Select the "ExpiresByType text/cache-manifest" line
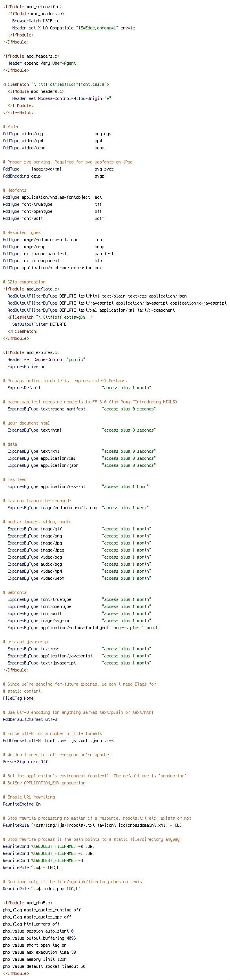Screen dimensions: 230x980 (x=82, y=409)
